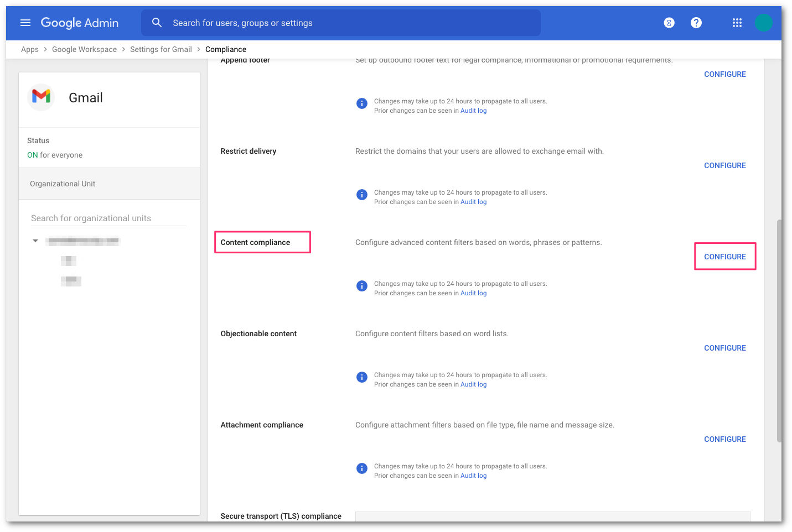Image resolution: width=792 pixels, height=532 pixels.
Task: Click the account avatar circle
Action: pos(764,23)
